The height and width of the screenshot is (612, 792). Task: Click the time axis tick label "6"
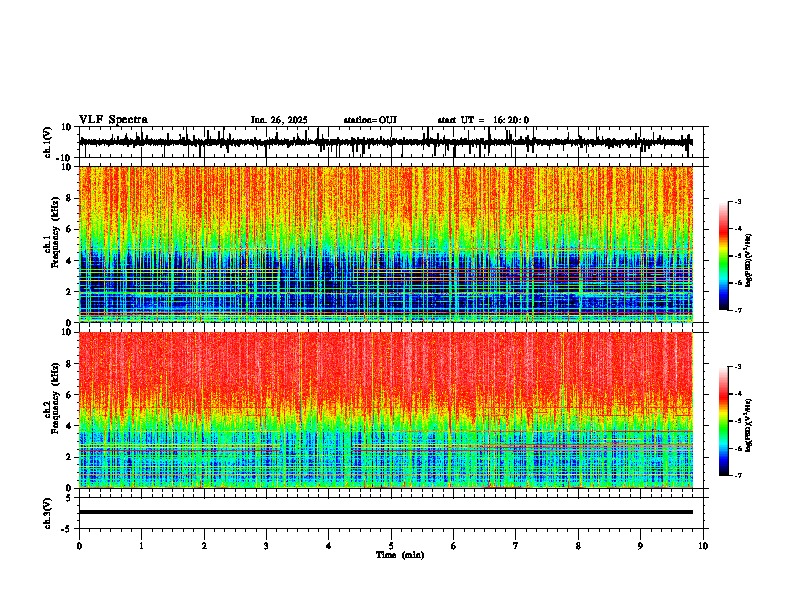454,546
